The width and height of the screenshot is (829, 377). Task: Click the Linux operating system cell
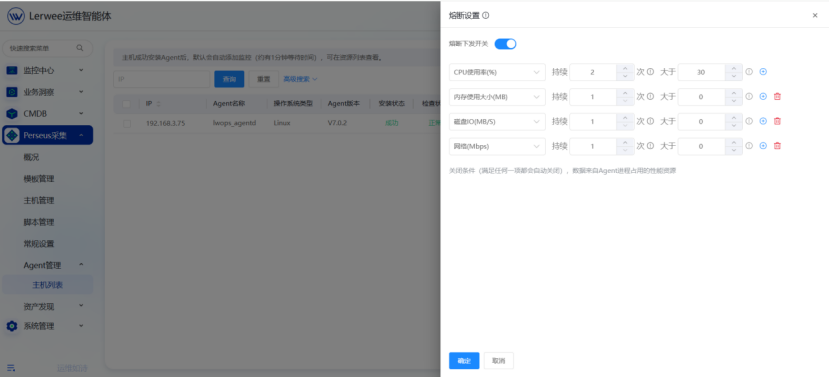coord(282,123)
